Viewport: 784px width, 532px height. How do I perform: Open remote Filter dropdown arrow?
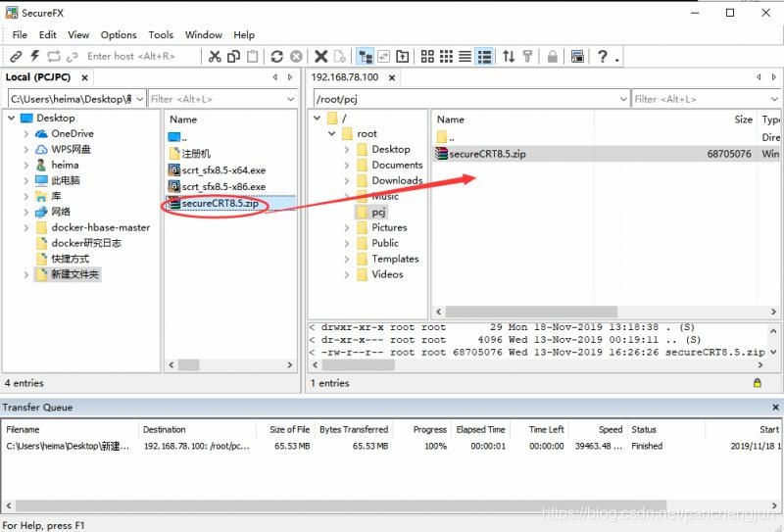[774, 99]
